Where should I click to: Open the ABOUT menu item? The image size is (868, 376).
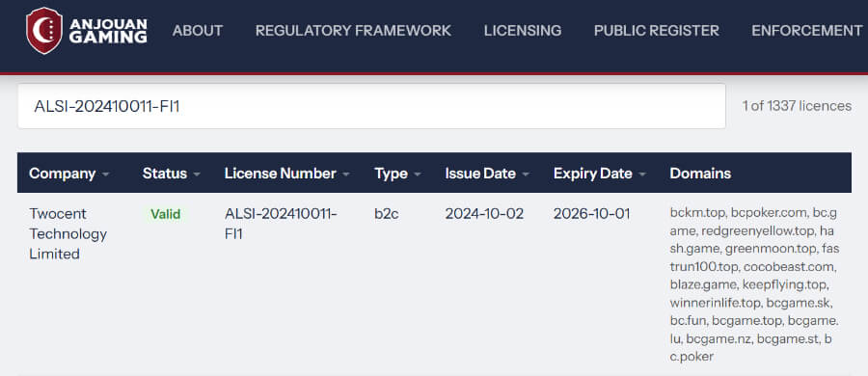(x=198, y=31)
